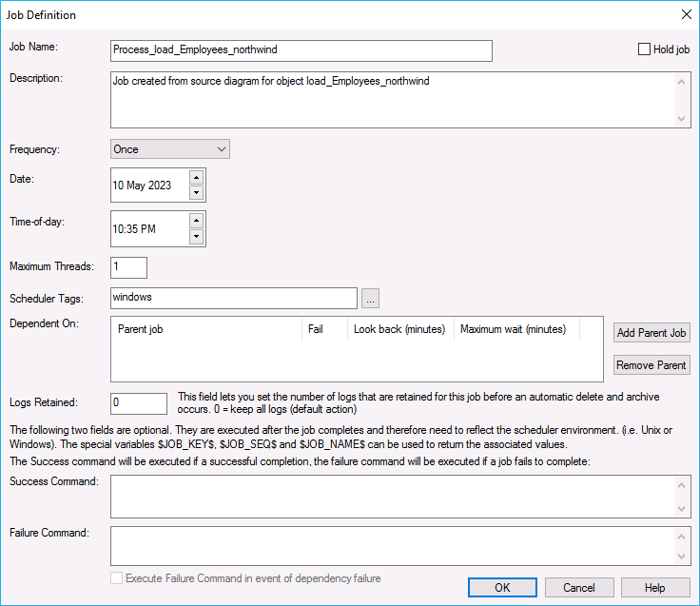Open the Frequency dropdown
This screenshot has width=700, height=606.
click(170, 149)
